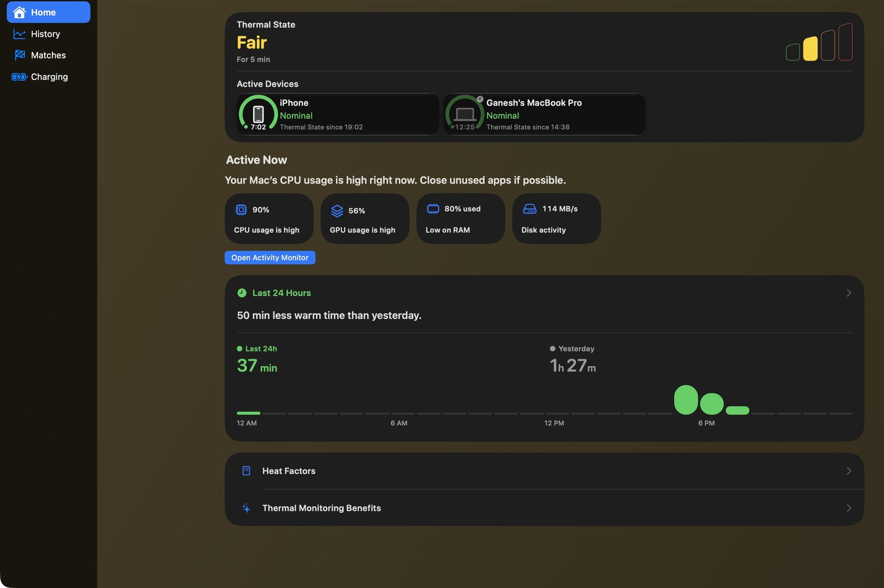This screenshot has width=884, height=588.
Task: Click the '6 PM' chart axis label
Action: click(706, 423)
